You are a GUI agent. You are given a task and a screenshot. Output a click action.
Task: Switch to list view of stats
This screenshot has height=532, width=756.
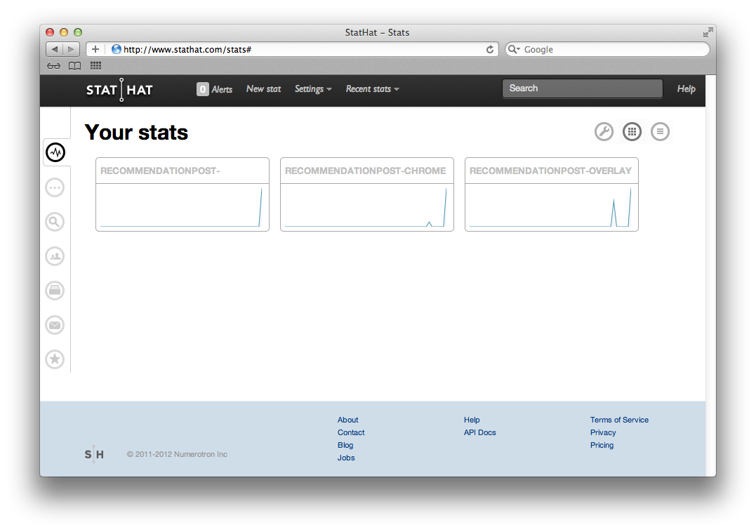[660, 131]
